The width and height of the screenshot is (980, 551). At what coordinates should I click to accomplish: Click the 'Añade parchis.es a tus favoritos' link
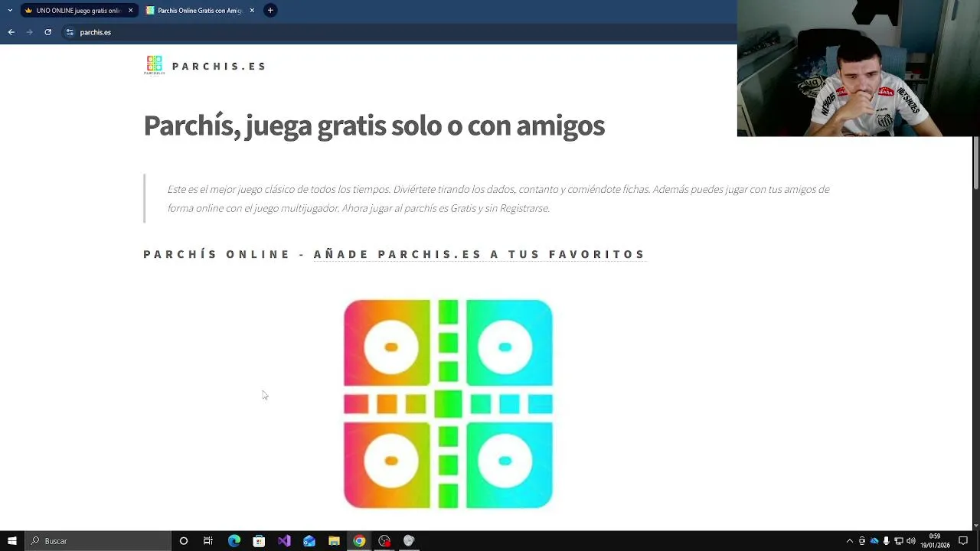479,254
